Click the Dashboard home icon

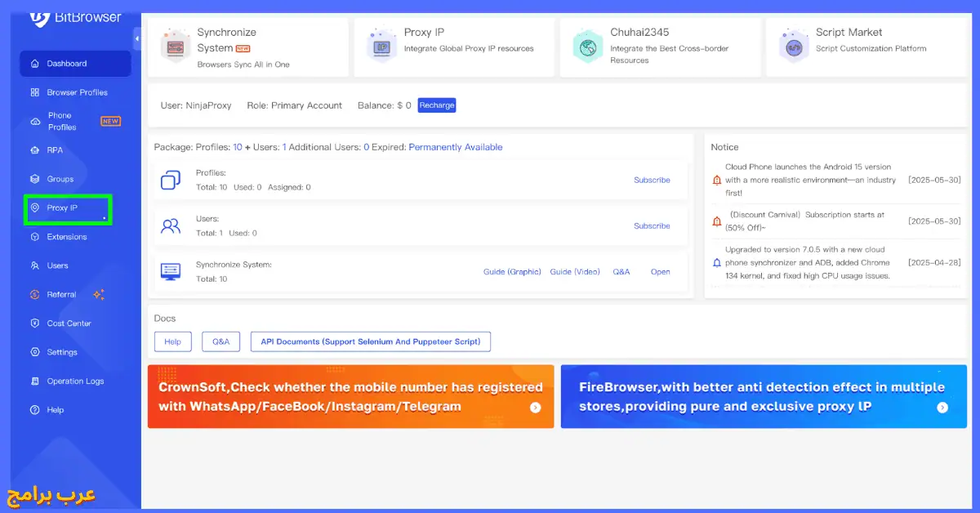point(34,64)
